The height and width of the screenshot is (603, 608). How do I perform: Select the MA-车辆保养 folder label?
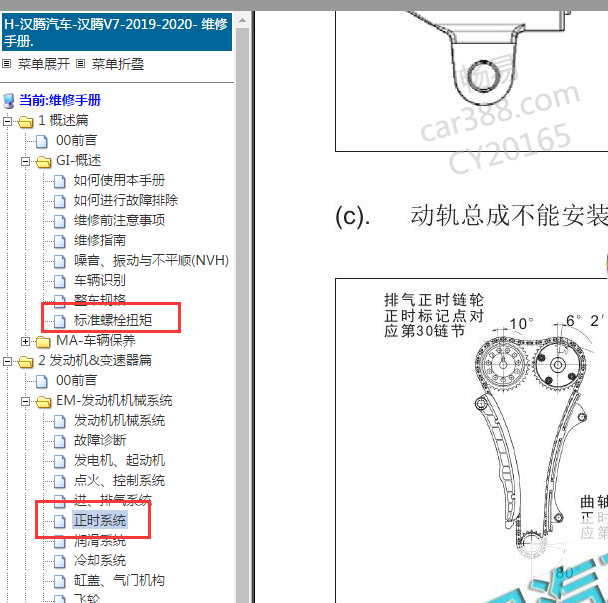click(x=95, y=340)
